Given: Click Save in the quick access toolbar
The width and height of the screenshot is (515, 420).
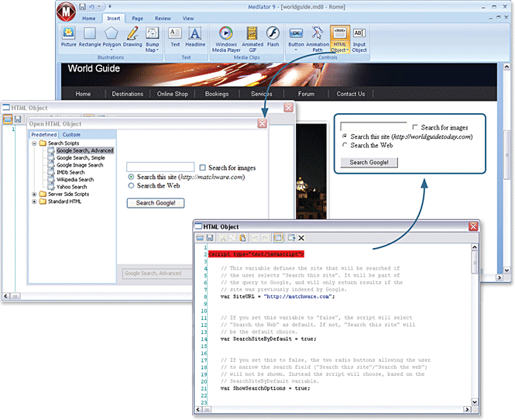Looking at the screenshot, I should click(x=82, y=6).
